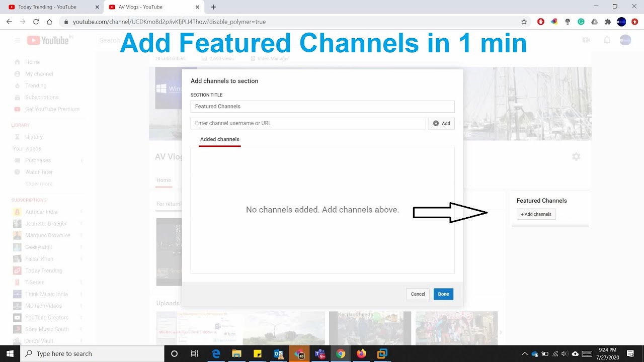Open Microsoft Teams from the taskbar

tap(320, 353)
